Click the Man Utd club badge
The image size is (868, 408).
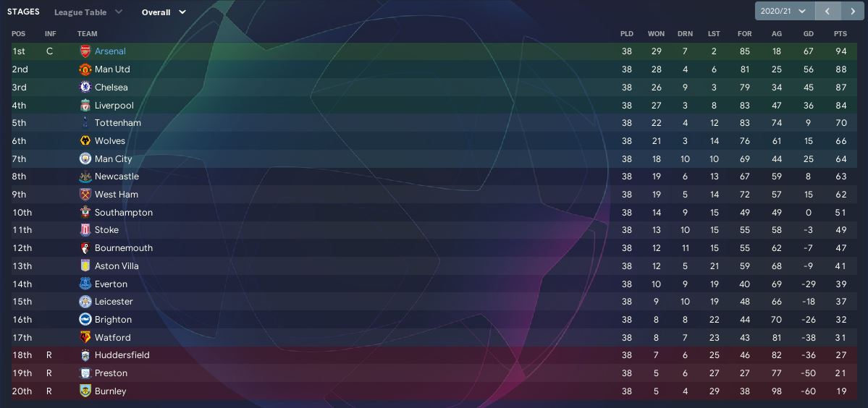85,69
